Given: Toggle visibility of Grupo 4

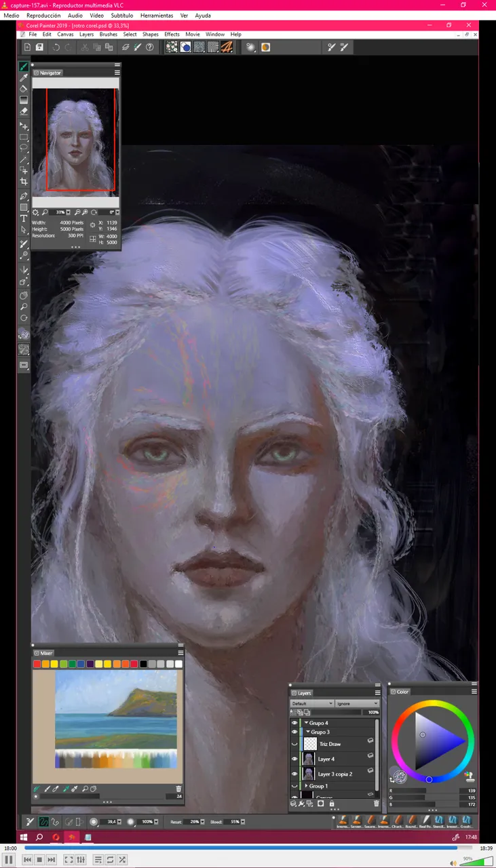Looking at the screenshot, I should tap(294, 723).
